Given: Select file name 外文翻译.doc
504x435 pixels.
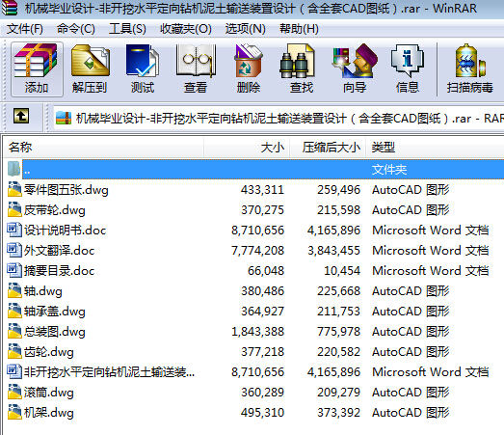Looking at the screenshot, I should pos(59,251).
